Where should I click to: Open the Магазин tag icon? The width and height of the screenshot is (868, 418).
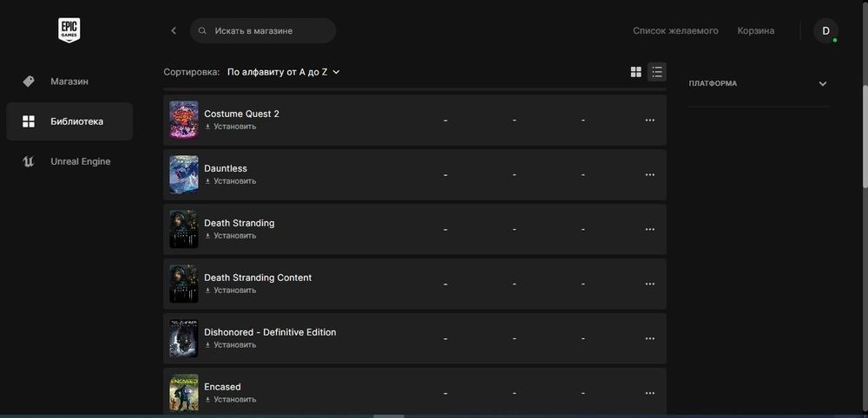pyautogui.click(x=29, y=82)
